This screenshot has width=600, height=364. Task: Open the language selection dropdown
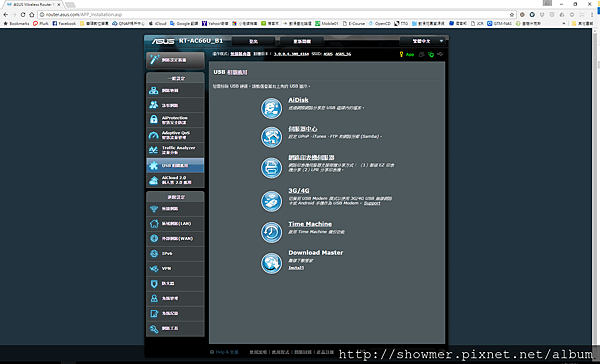click(x=423, y=41)
